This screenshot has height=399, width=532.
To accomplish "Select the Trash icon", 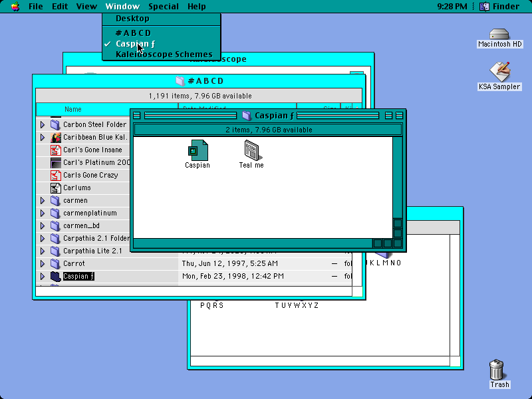I will [x=497, y=370].
